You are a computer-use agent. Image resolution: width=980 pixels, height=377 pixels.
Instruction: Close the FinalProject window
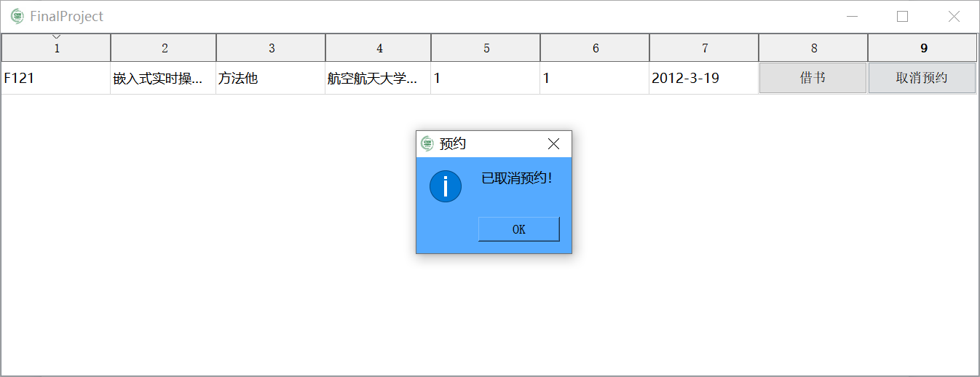click(x=954, y=16)
